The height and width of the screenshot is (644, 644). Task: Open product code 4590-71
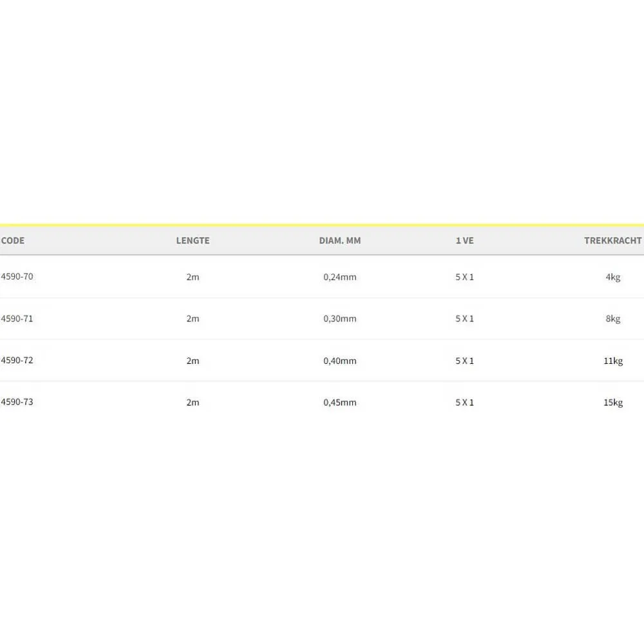click(x=17, y=318)
